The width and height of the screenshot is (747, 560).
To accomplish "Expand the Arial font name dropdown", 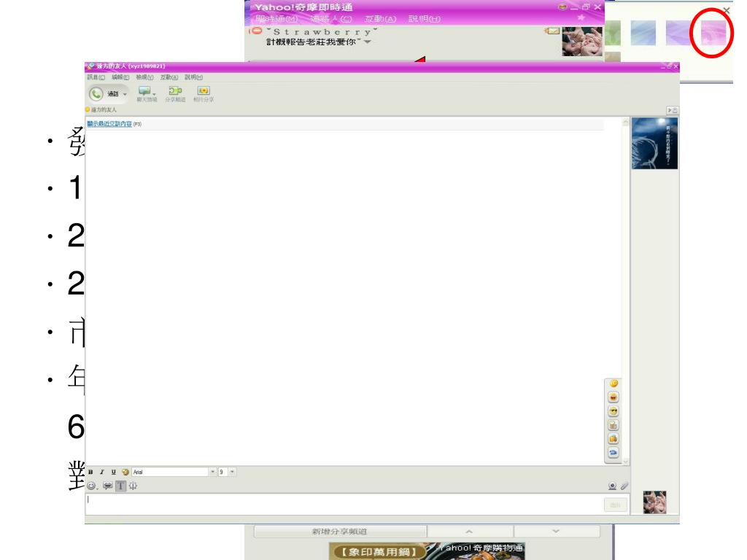I will click(212, 472).
